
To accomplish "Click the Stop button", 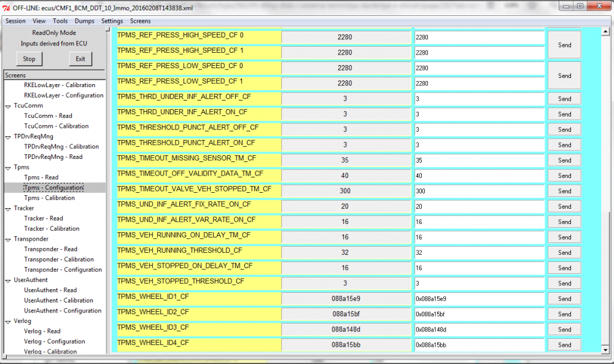I will pos(29,59).
